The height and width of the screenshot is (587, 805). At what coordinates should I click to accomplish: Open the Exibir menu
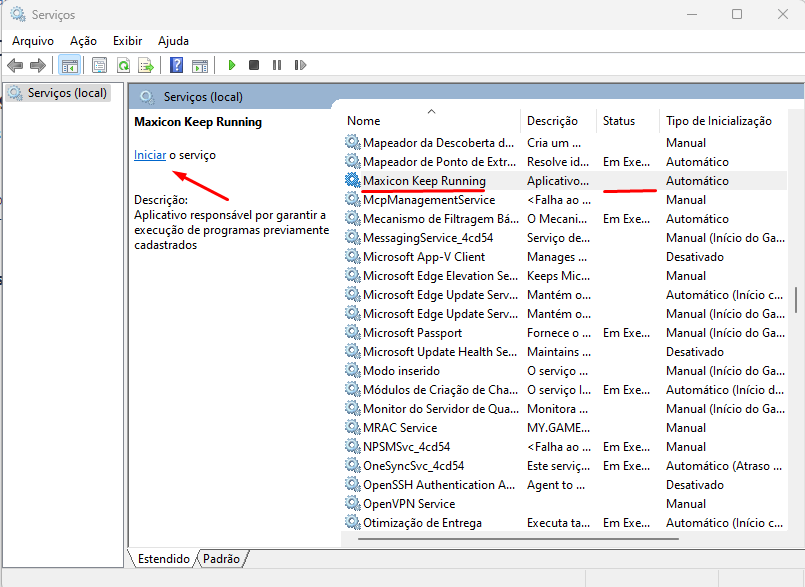coord(127,41)
